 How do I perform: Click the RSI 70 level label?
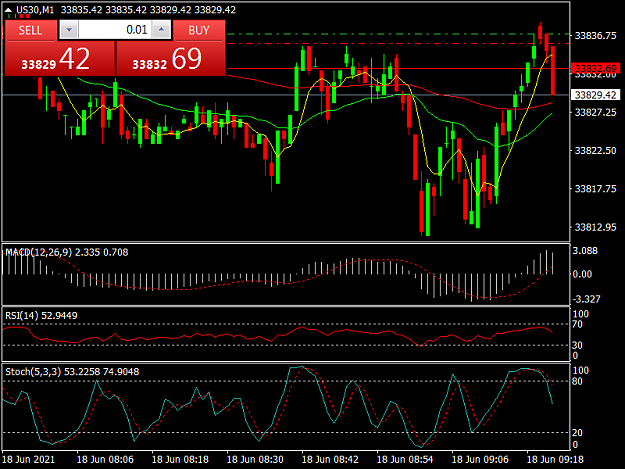[x=577, y=324]
